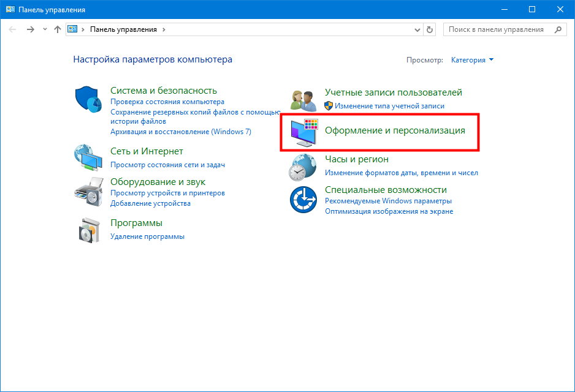Click Панель управления breadcrumb segment
The width and height of the screenshot is (575, 392).
[x=123, y=29]
